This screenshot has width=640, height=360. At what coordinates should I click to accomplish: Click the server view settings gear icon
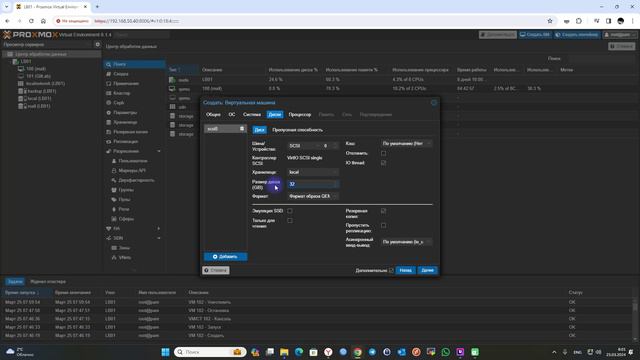pyautogui.click(x=97, y=44)
